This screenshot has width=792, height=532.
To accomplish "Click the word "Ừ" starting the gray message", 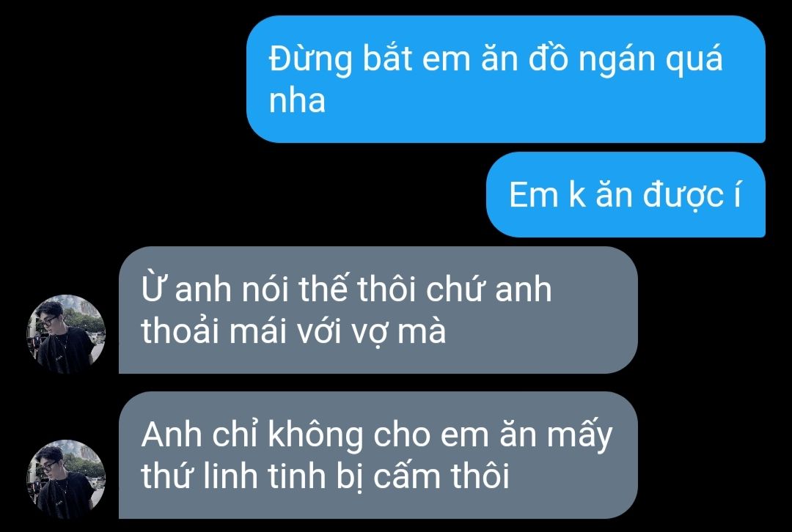I will (152, 288).
